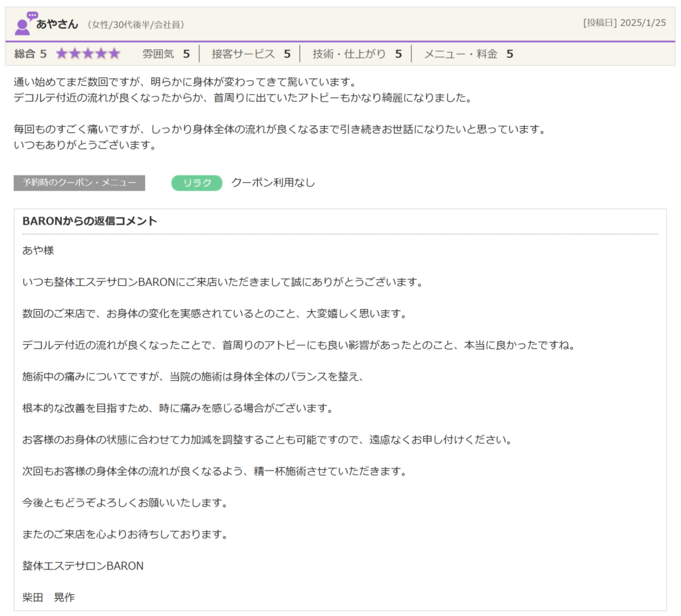Click the fourth purple rating star
The width and height of the screenshot is (681, 616).
[x=101, y=54]
